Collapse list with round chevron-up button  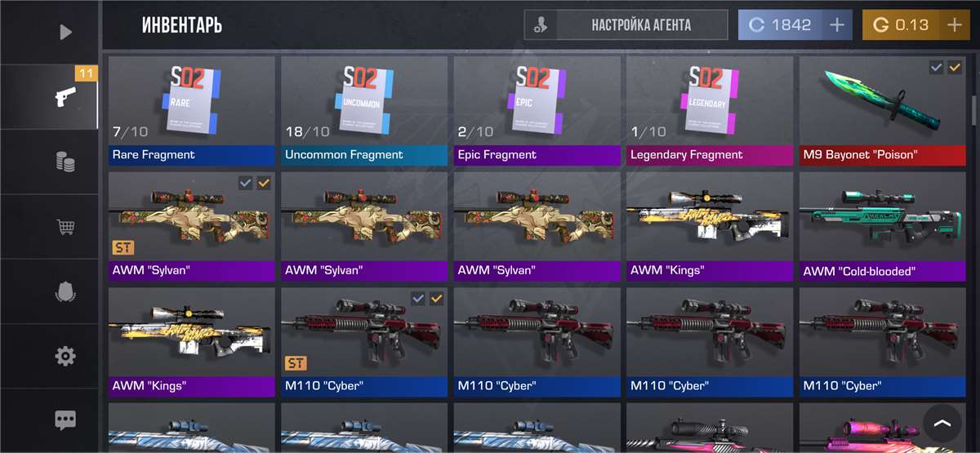942,424
